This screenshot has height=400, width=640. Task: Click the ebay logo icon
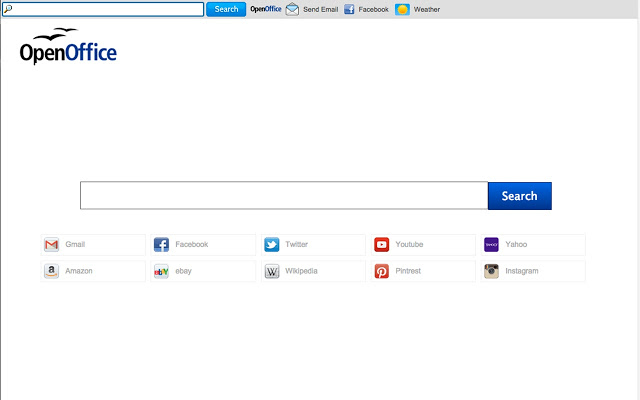[161, 271]
